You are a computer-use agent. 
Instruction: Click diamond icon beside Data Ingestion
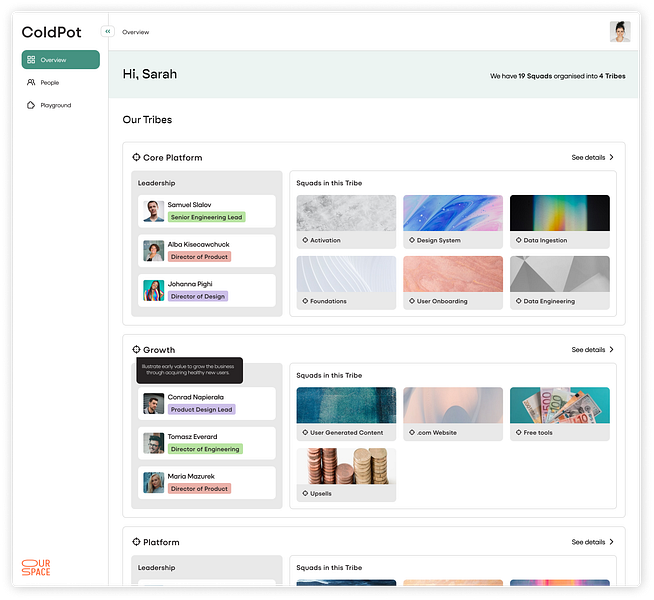click(x=518, y=240)
